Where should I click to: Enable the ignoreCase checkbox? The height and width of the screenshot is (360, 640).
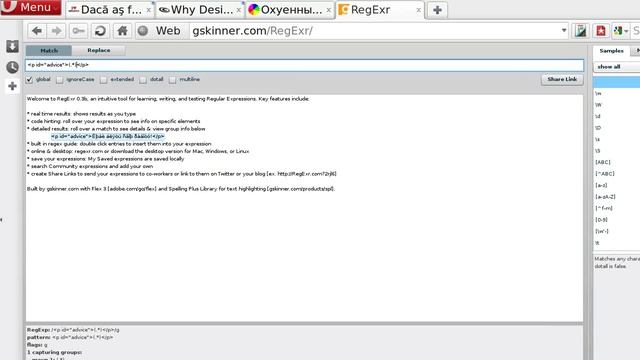coord(60,80)
